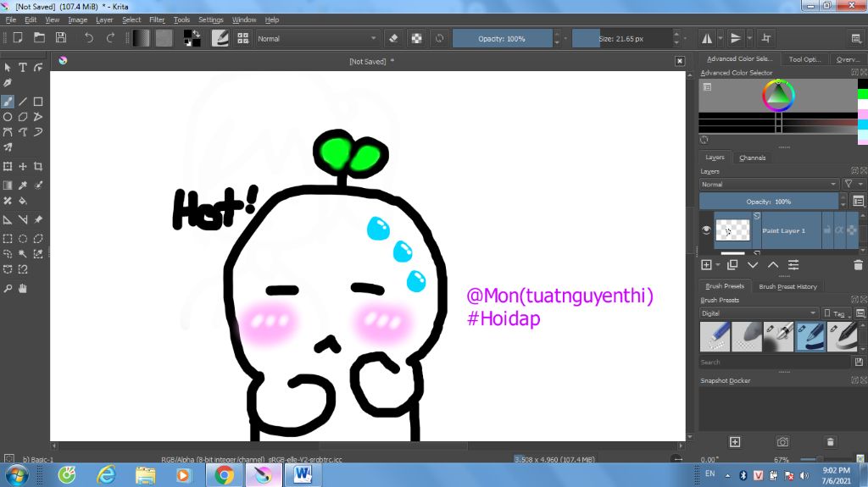Select the Crop tool
Image resolution: width=868 pixels, height=487 pixels.
point(38,167)
